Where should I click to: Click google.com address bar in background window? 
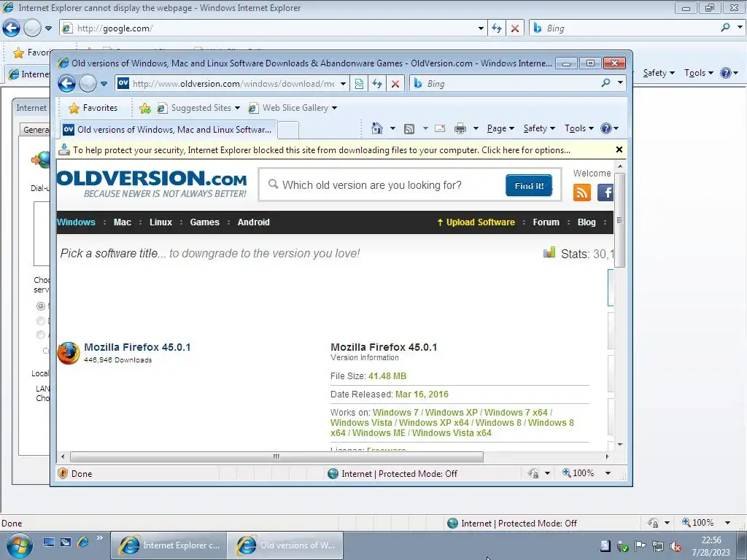coord(271,28)
